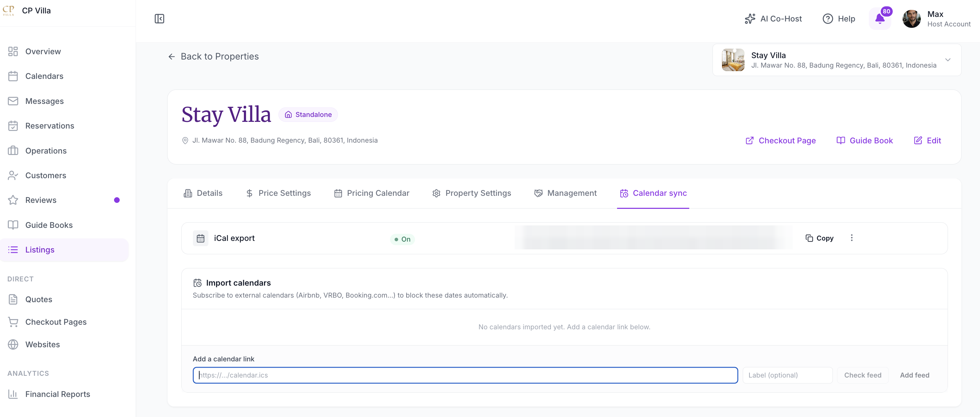Open Max's profile avatar

[x=911, y=19]
